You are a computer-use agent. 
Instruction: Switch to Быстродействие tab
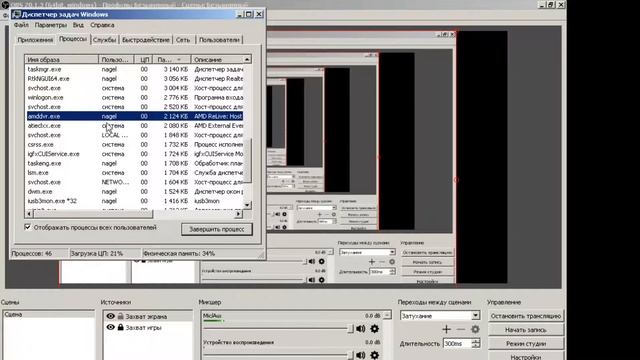pos(146,40)
